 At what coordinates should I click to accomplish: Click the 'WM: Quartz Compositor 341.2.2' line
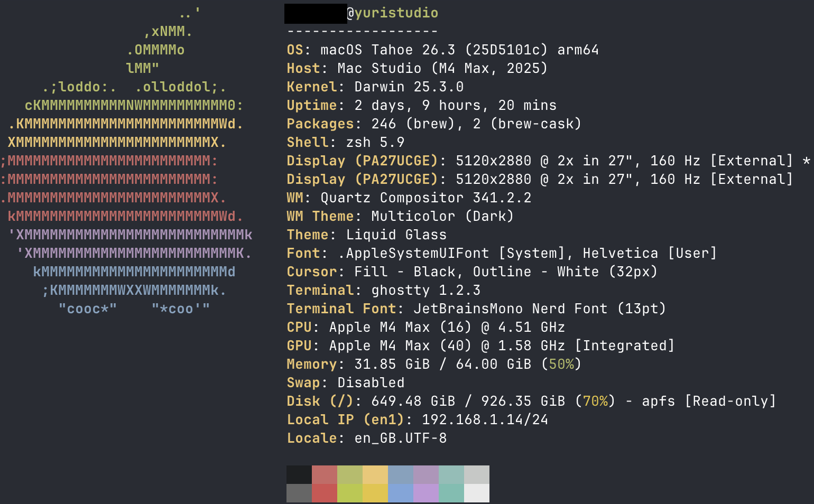coord(409,198)
